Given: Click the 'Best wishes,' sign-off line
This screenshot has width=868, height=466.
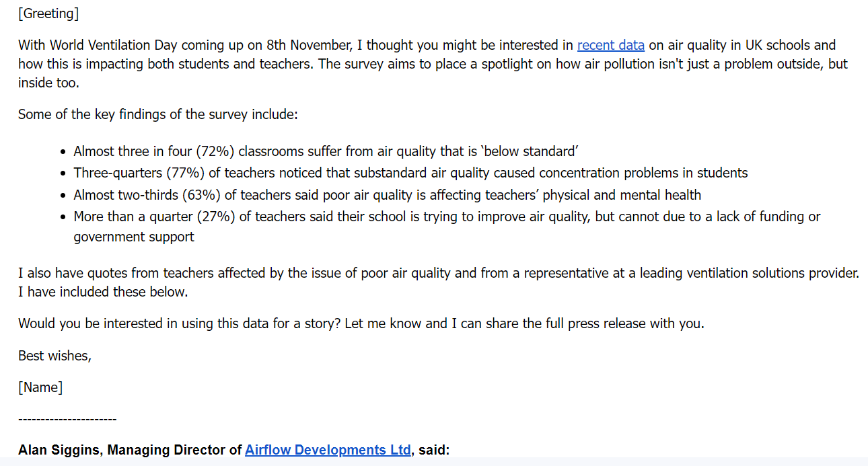Looking at the screenshot, I should tap(55, 356).
